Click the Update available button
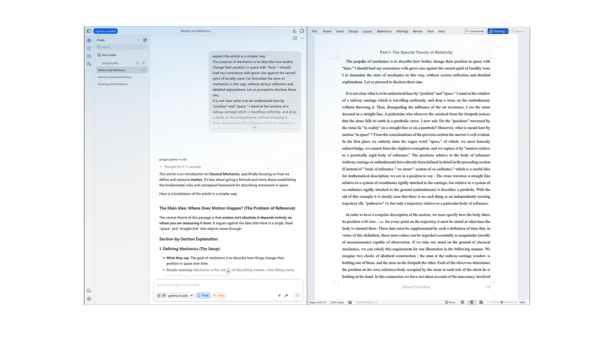This screenshot has width=615, height=364. click(106, 31)
